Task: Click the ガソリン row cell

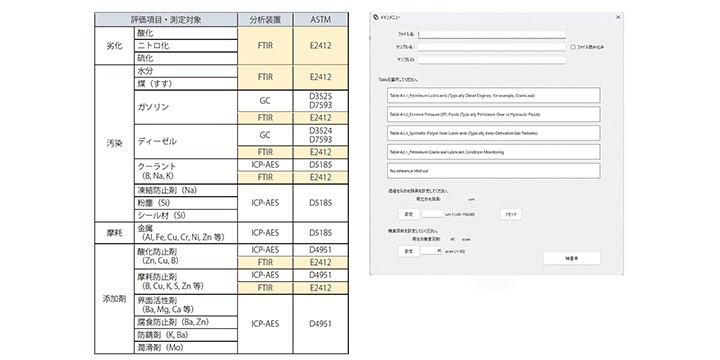Action: pyautogui.click(x=186, y=107)
